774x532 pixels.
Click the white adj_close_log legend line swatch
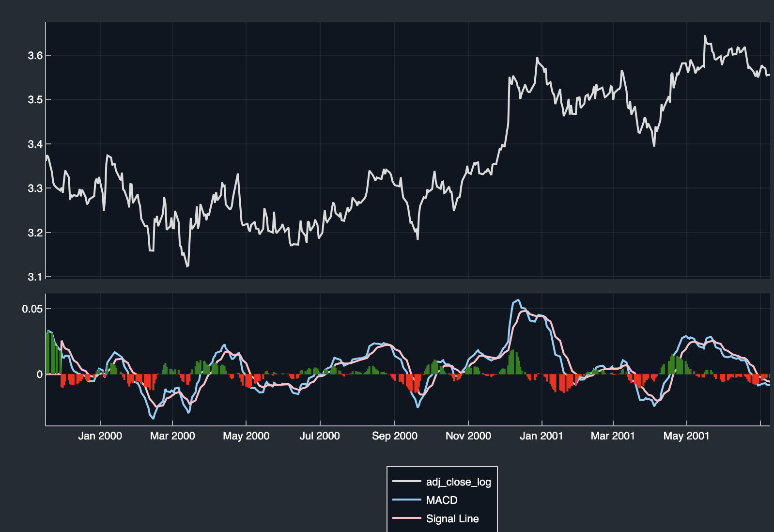(406, 482)
